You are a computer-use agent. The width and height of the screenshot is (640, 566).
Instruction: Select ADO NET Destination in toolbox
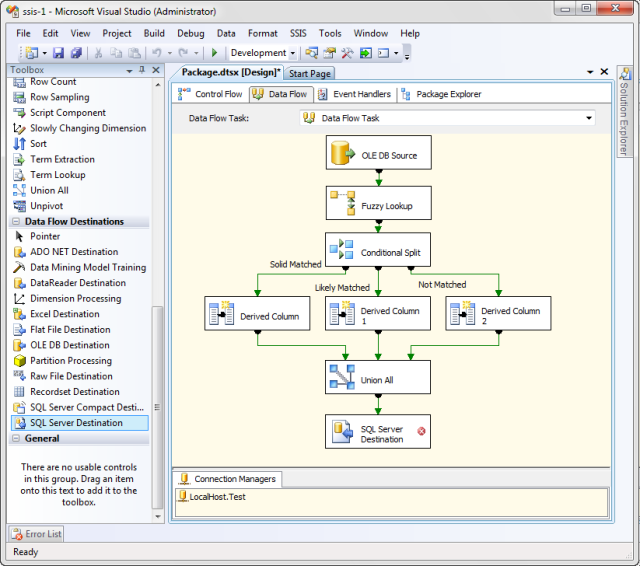(x=66, y=252)
